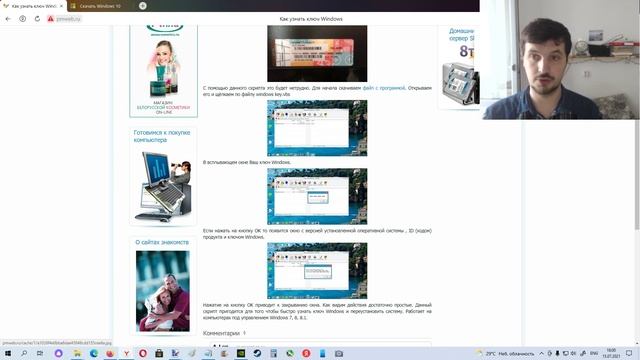
Task: Open the calculator taskbar icon
Action: (273, 353)
